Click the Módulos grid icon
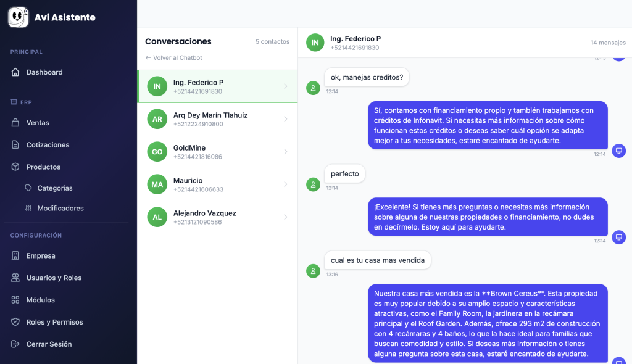The image size is (632, 364). coord(15,300)
